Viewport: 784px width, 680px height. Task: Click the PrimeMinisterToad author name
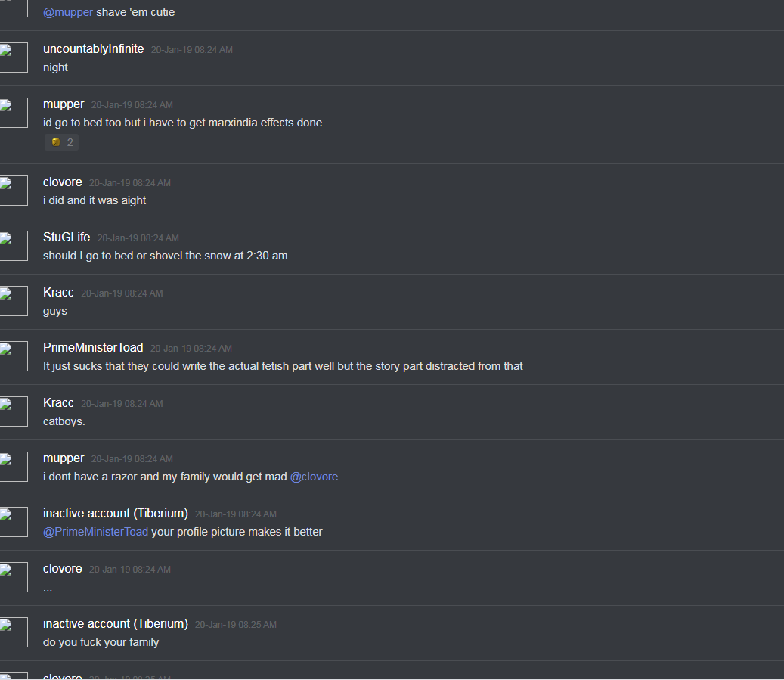click(93, 347)
